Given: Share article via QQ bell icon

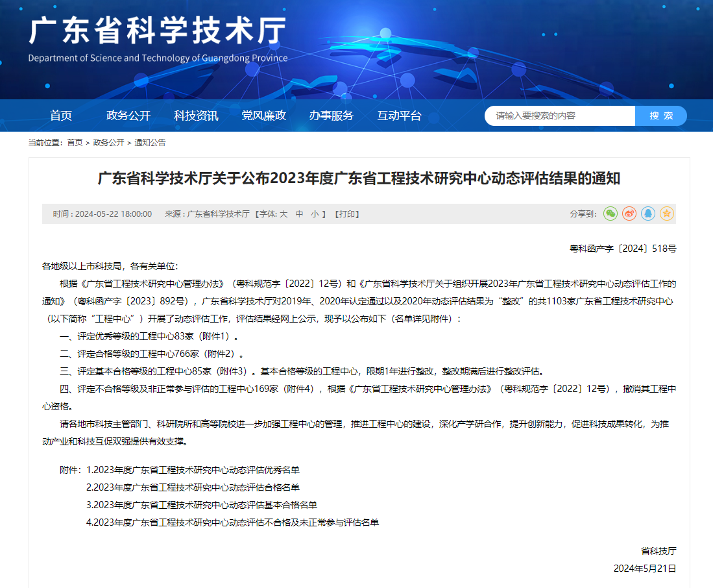Looking at the screenshot, I should tap(648, 214).
